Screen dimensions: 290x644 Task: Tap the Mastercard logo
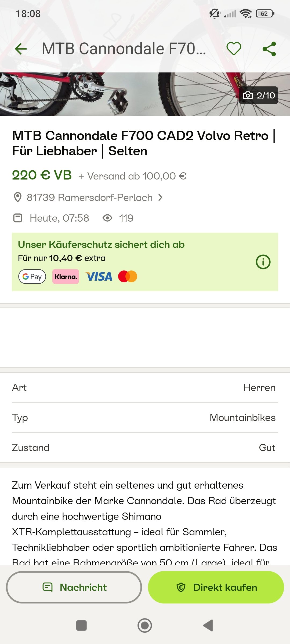[128, 276]
